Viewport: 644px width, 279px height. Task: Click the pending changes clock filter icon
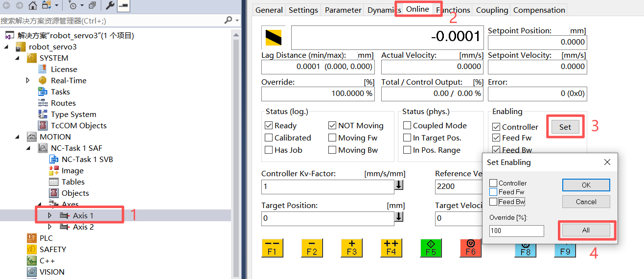click(72, 5)
